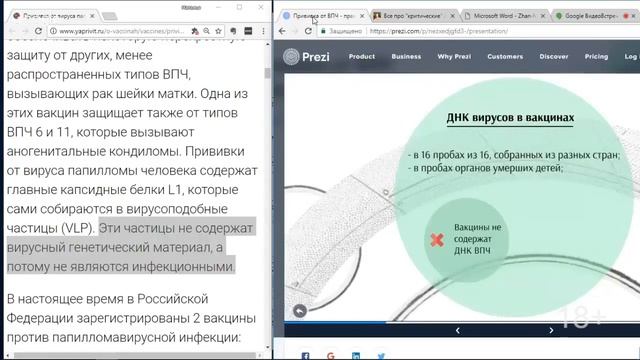Click the black extension icon in left toolbar

pos(248,31)
